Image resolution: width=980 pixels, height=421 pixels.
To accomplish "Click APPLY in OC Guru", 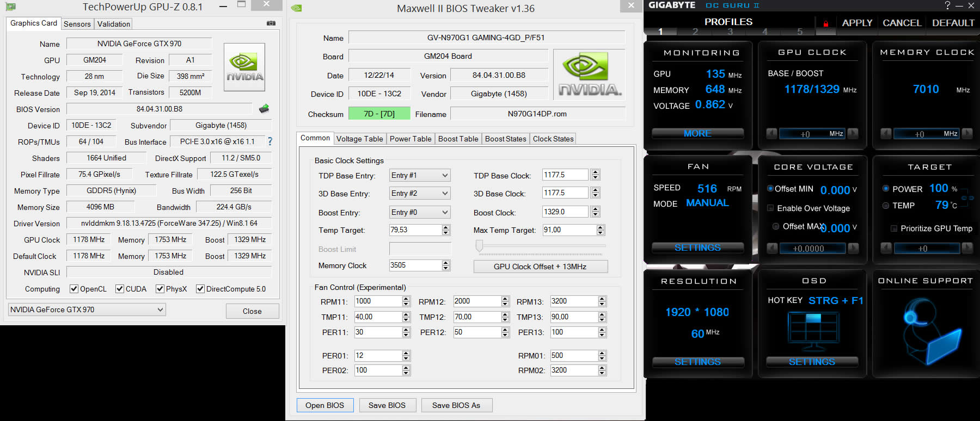I will [x=857, y=23].
